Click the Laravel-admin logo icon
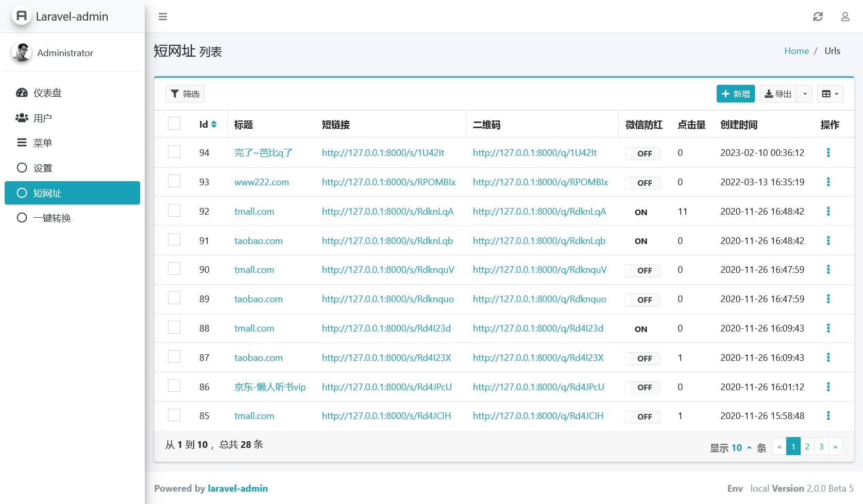The height and width of the screenshot is (504, 863). [22, 16]
